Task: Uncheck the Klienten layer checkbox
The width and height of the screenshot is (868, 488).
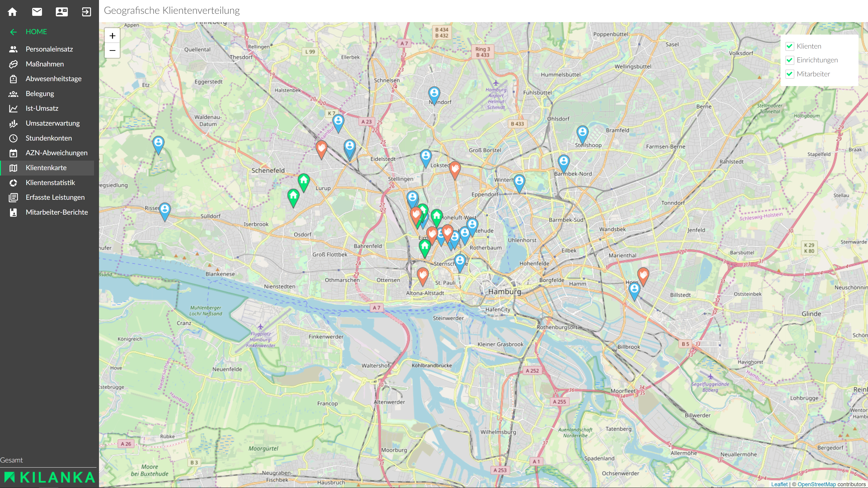Action: [x=790, y=47]
